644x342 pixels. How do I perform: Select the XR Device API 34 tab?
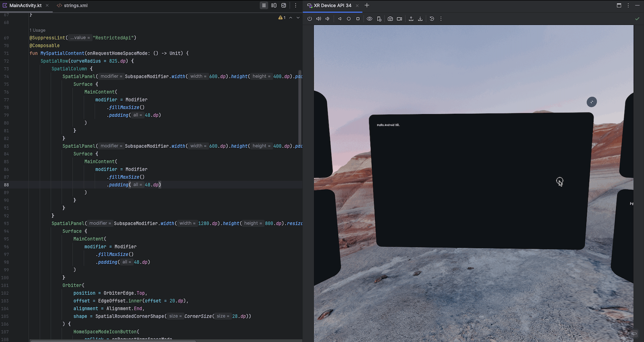click(332, 5)
